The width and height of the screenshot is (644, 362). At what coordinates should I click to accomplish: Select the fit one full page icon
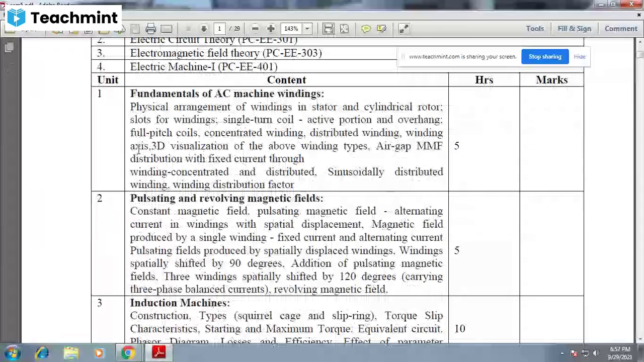[x=344, y=29]
